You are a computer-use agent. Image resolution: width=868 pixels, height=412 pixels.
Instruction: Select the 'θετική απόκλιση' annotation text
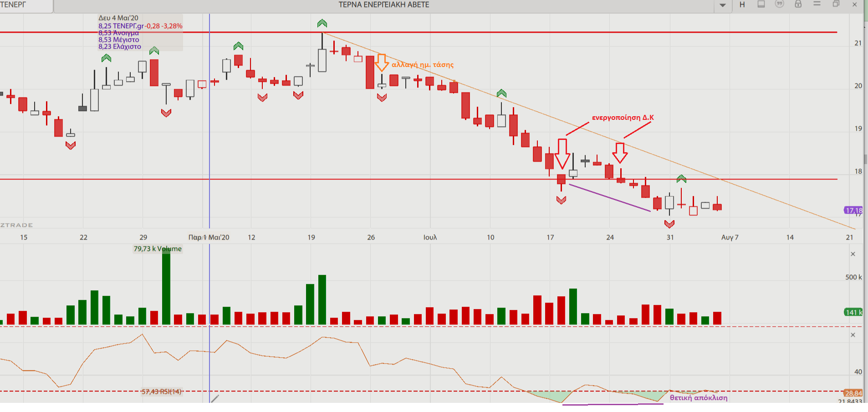tap(699, 398)
